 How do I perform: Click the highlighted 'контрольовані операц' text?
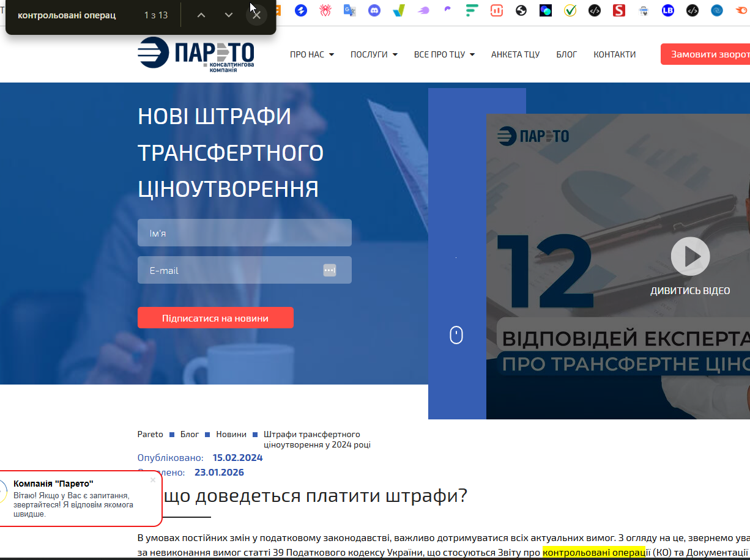pos(594,553)
